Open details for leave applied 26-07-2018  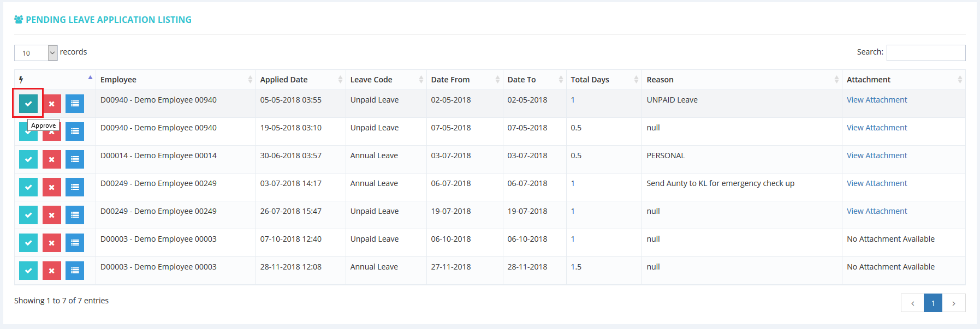pos(75,215)
